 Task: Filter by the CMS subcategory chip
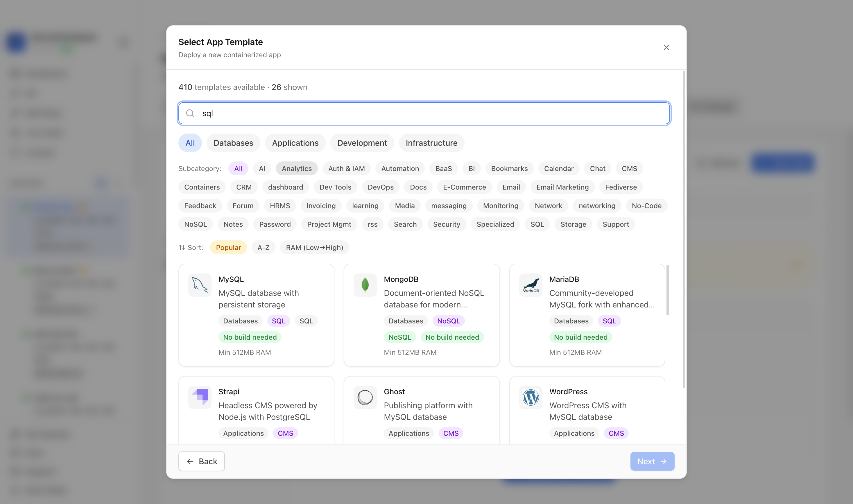coord(629,168)
